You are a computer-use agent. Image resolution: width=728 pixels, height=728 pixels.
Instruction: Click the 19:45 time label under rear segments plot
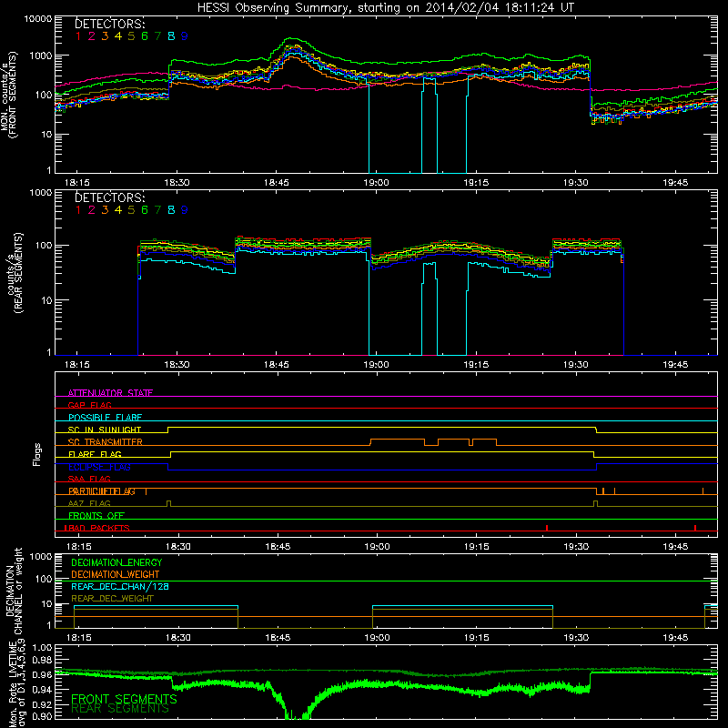pos(675,365)
